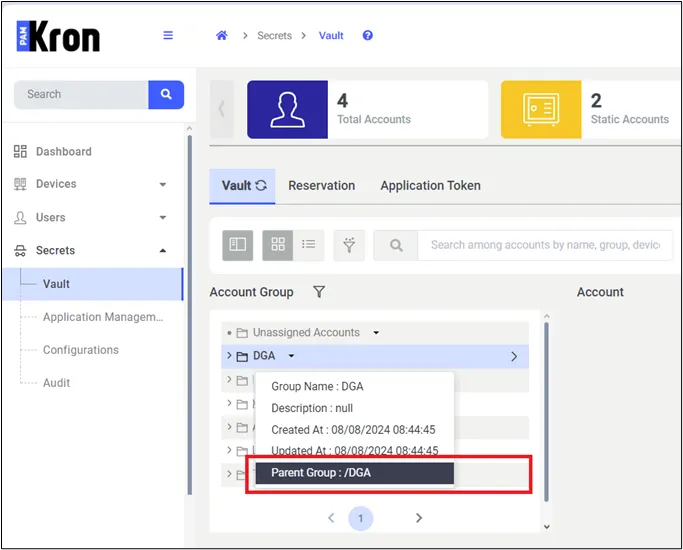Image resolution: width=683 pixels, height=550 pixels.
Task: Open the Vault tab
Action: pos(242,186)
